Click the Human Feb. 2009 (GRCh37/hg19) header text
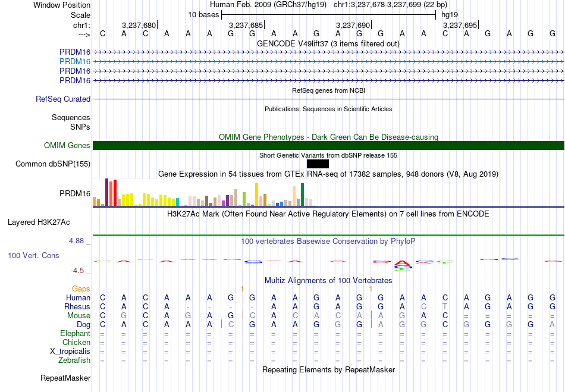This screenshot has width=565, height=392. pyautogui.click(x=268, y=5)
